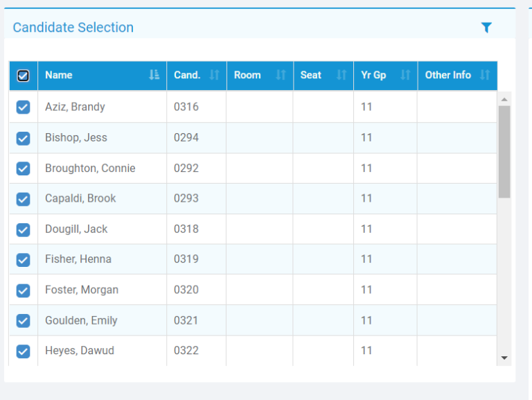Image resolution: width=532 pixels, height=400 pixels.
Task: Click the Candidate Selection panel title
Action: point(73,28)
